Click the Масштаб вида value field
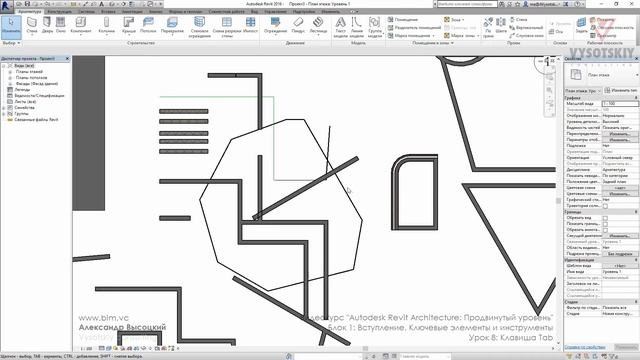Viewport: 640px width, 360px height. [x=620, y=104]
